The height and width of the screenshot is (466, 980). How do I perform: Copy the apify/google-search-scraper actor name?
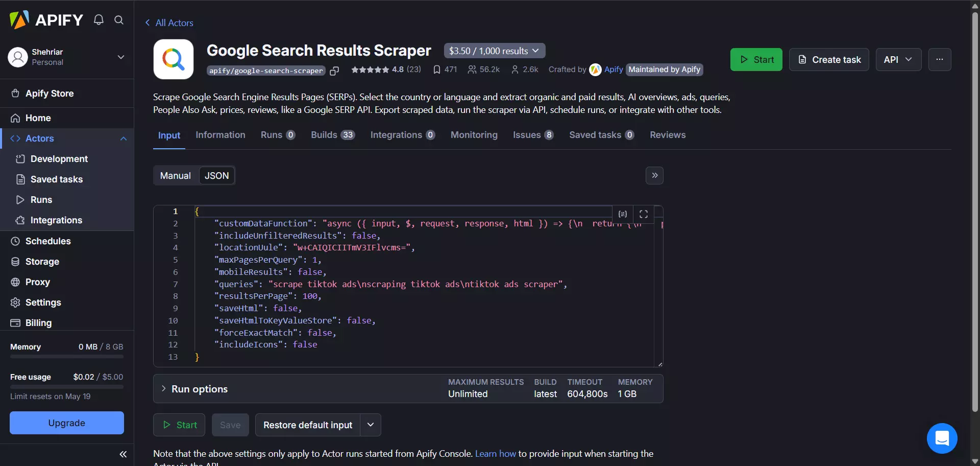pyautogui.click(x=334, y=71)
